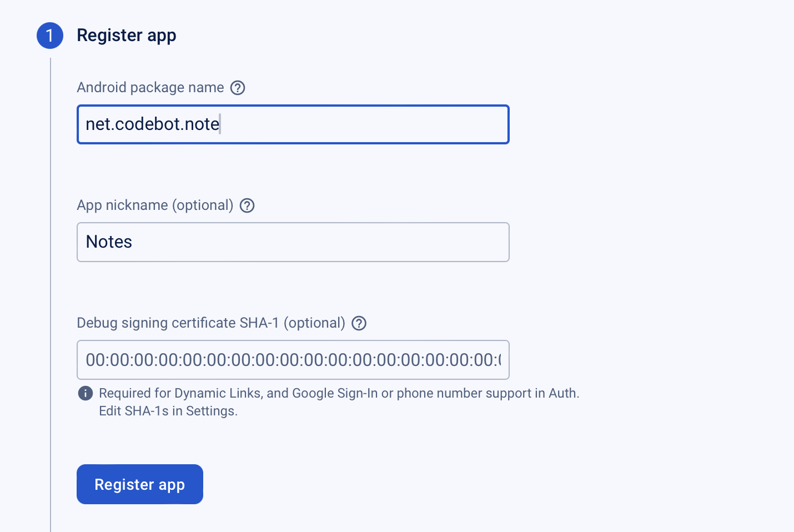
Task: Open the Debug signing certificate SHA-1 help tooltip
Action: pos(359,323)
